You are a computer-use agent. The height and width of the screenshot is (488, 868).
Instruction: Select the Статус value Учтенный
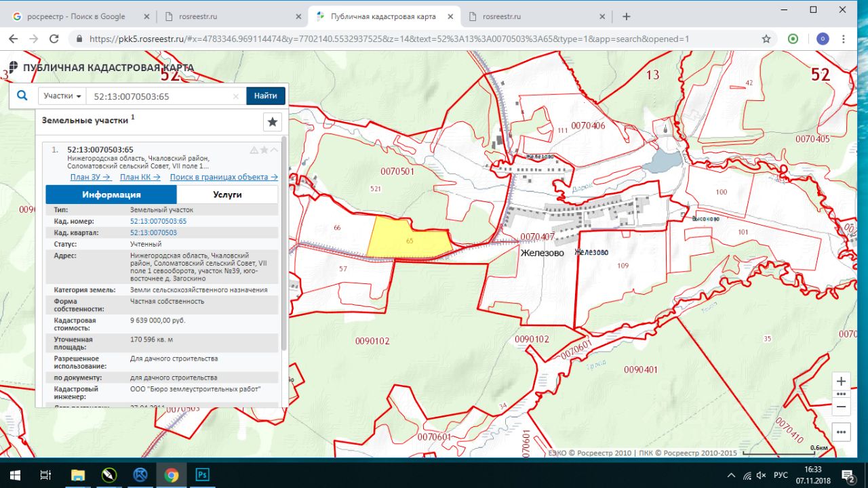click(146, 244)
